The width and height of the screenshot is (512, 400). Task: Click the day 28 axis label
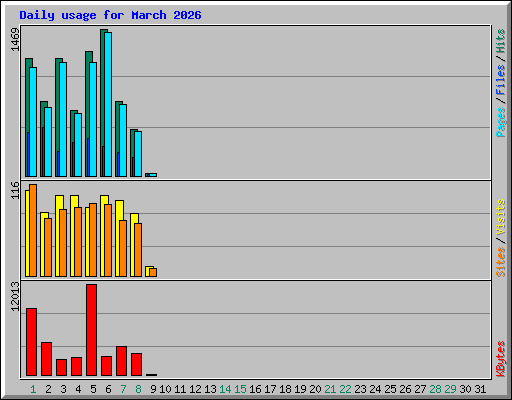tap(435, 389)
